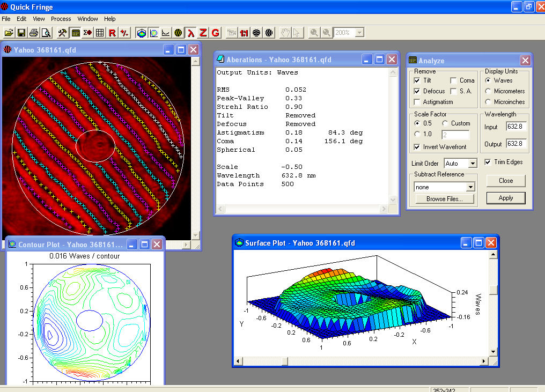Enable the Astigmatism checkbox
545x392 pixels.
click(417, 102)
